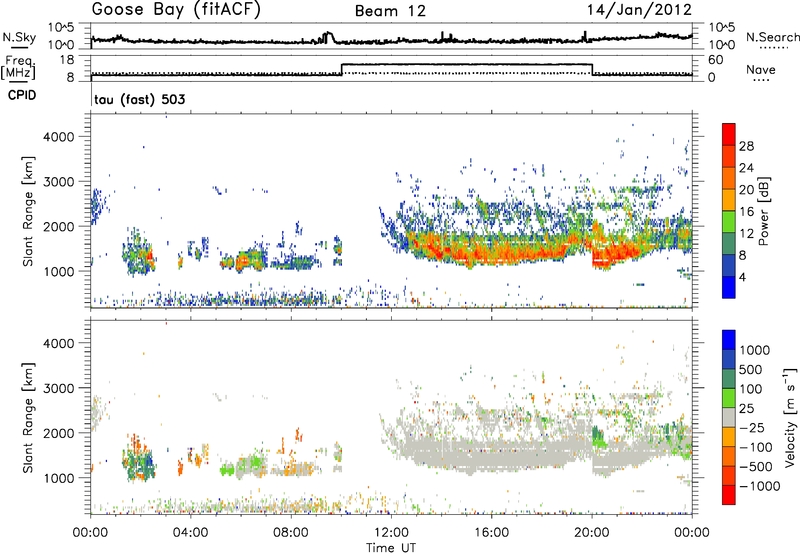Click the '16:00' time axis label
The width and height of the screenshot is (800, 554).
coord(491,533)
